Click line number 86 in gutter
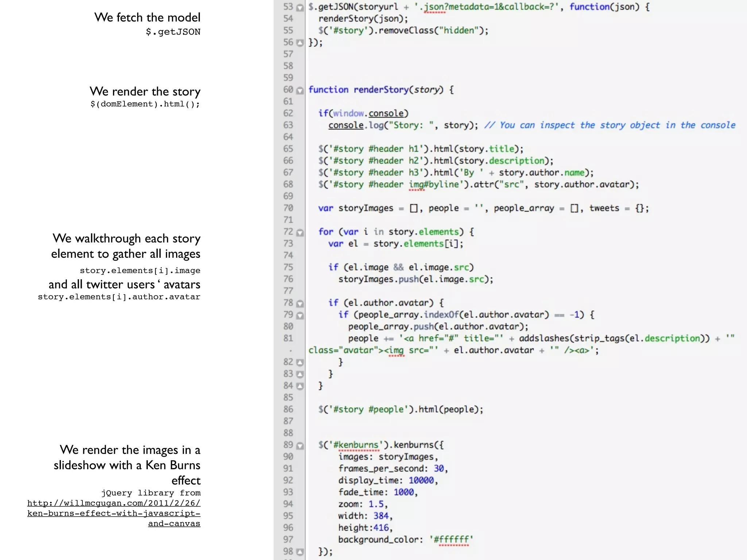This screenshot has height=560, width=747. 288,409
